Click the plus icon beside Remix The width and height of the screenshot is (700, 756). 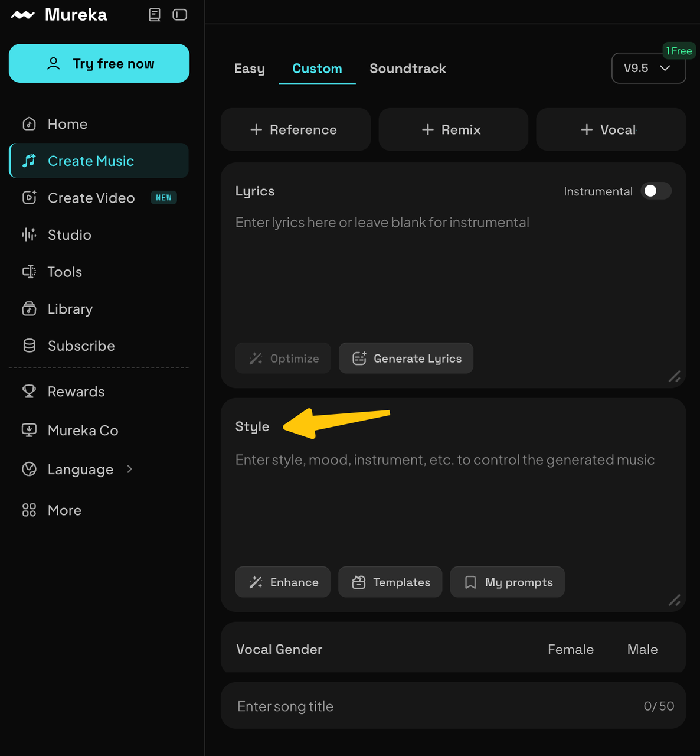pos(428,129)
